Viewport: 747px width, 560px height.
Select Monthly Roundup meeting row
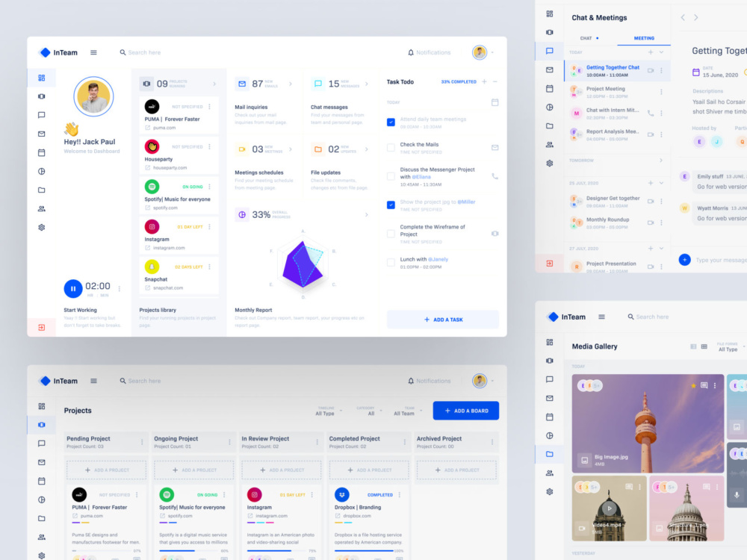coord(617,223)
